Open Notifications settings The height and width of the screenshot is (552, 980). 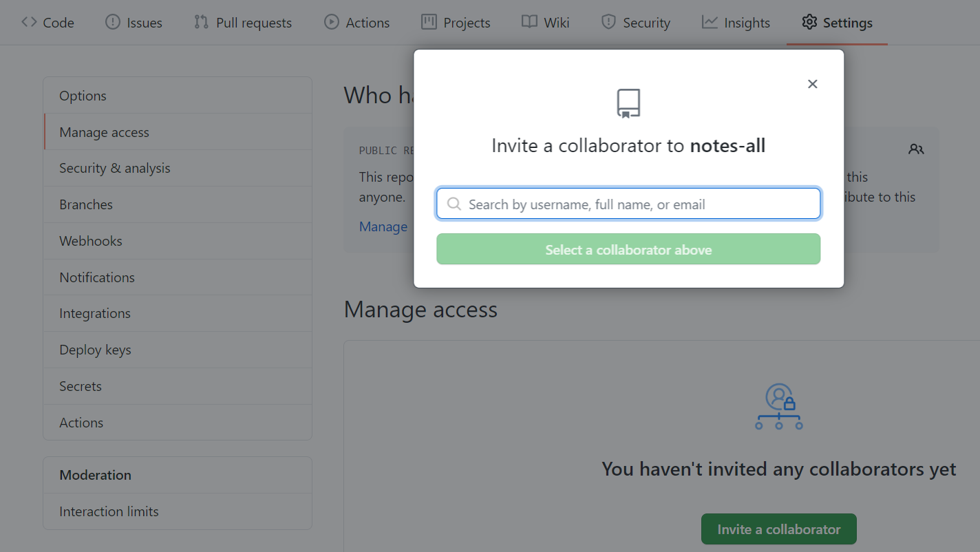tap(178, 277)
